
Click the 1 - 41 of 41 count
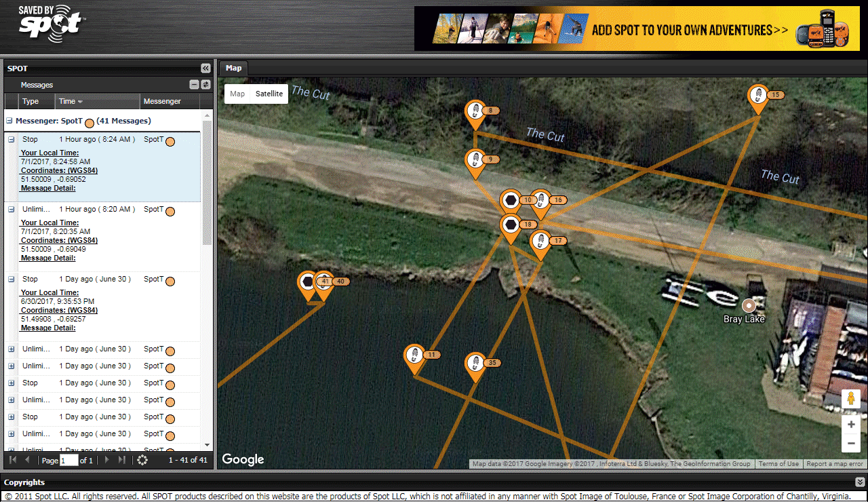(x=188, y=460)
